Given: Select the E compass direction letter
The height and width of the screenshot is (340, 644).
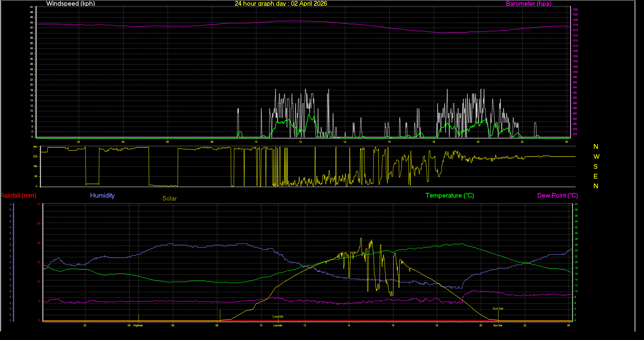Looking at the screenshot, I should click(x=596, y=176).
